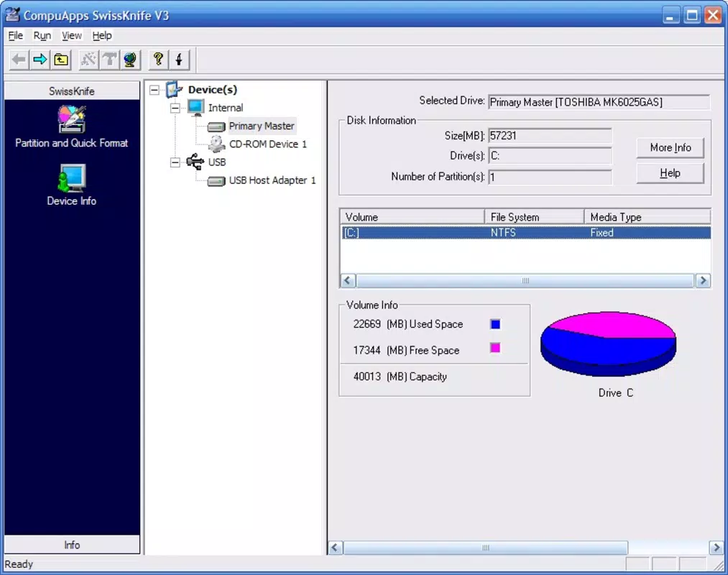The height and width of the screenshot is (575, 728).
Task: Click the question mark Help toolbar icon
Action: (158, 60)
